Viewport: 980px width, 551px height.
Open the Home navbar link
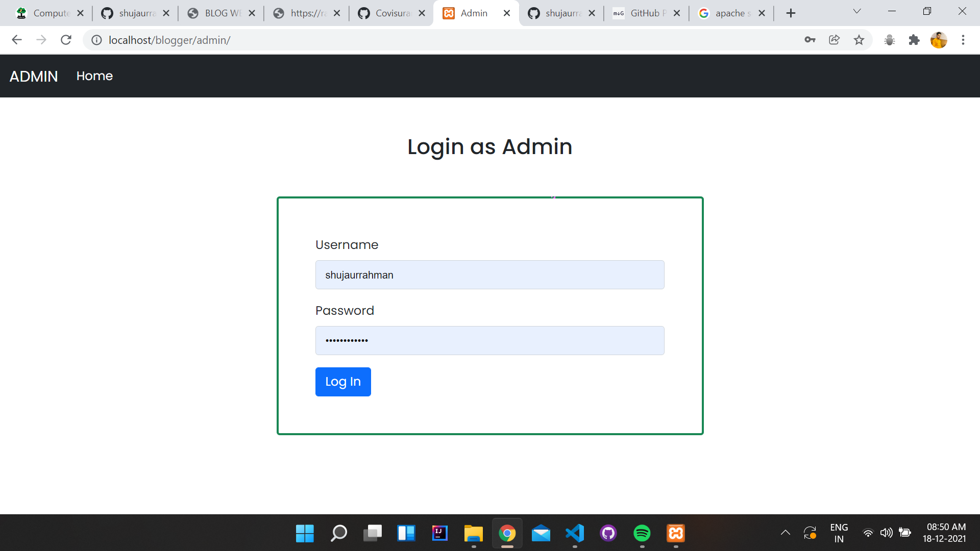[94, 76]
